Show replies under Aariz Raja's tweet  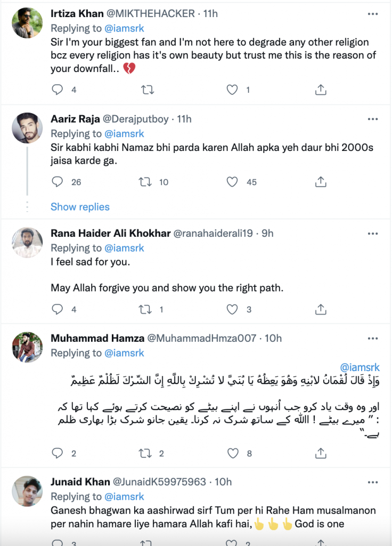pos(80,207)
